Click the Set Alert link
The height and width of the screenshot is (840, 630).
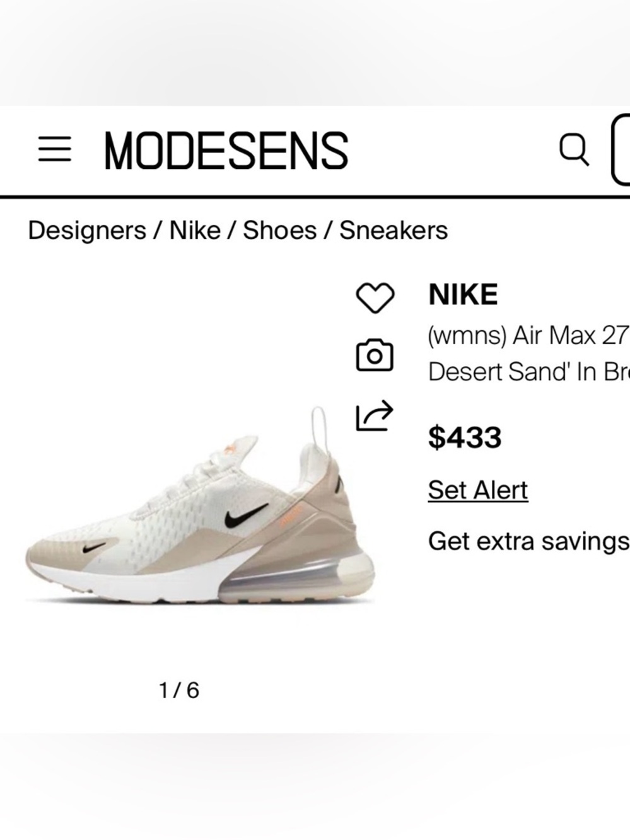(x=477, y=489)
